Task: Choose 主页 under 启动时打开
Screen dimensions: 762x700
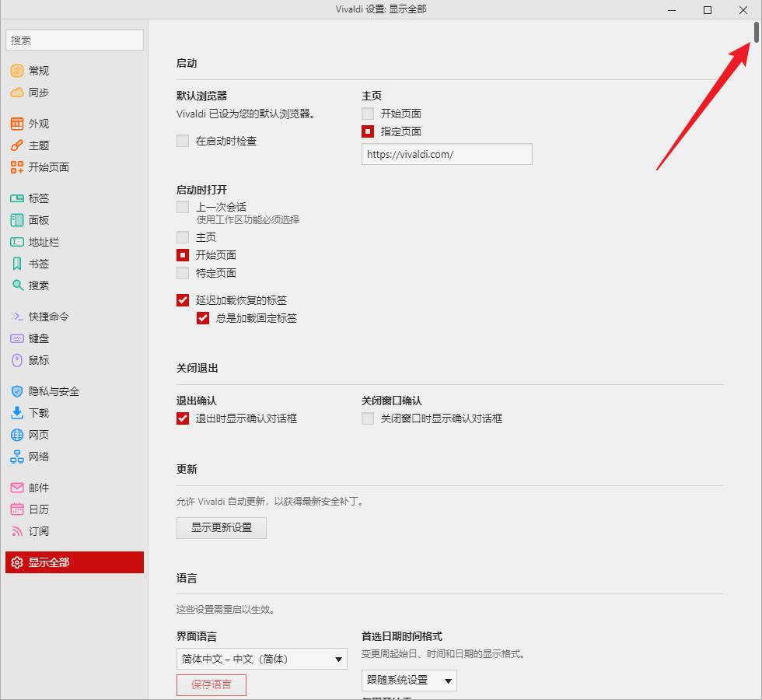Action: coord(183,237)
